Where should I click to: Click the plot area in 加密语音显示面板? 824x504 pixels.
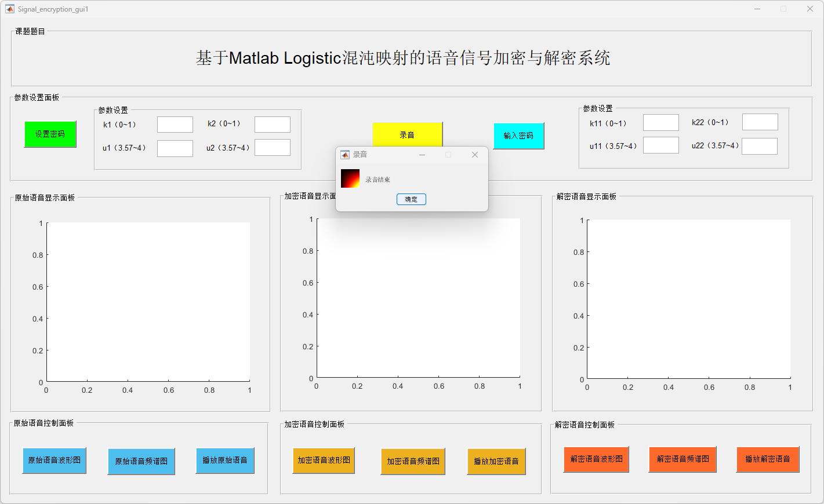pos(418,298)
